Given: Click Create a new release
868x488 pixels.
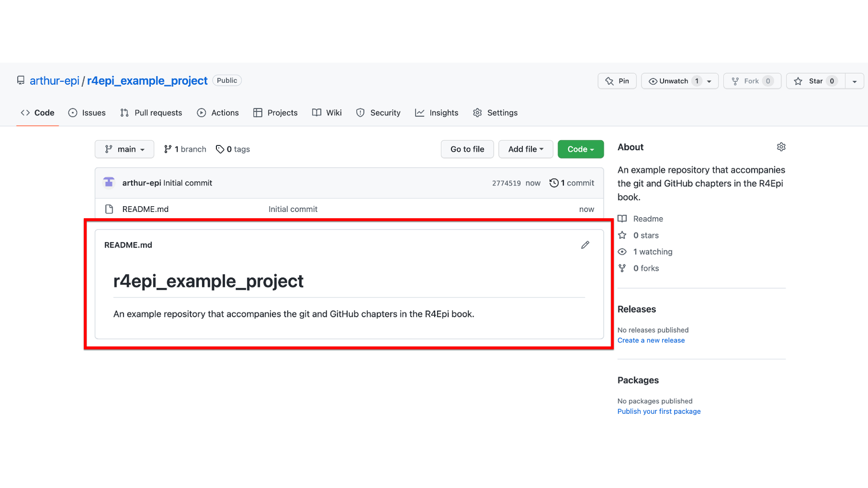Looking at the screenshot, I should 651,340.
